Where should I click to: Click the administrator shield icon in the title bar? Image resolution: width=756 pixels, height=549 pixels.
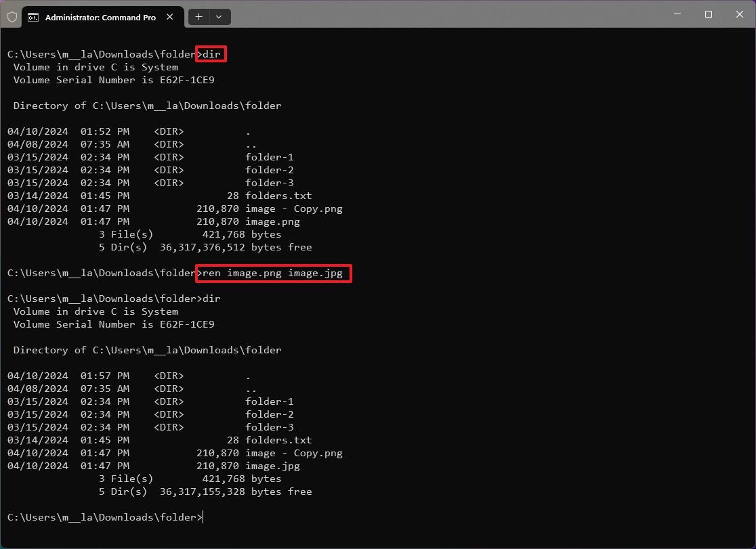12,16
